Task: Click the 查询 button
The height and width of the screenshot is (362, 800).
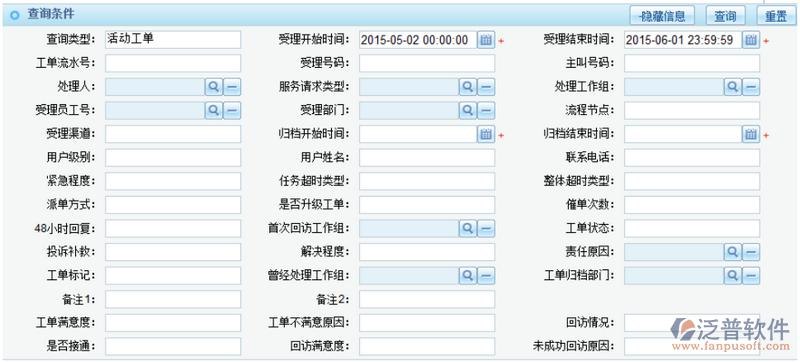Action: [725, 16]
